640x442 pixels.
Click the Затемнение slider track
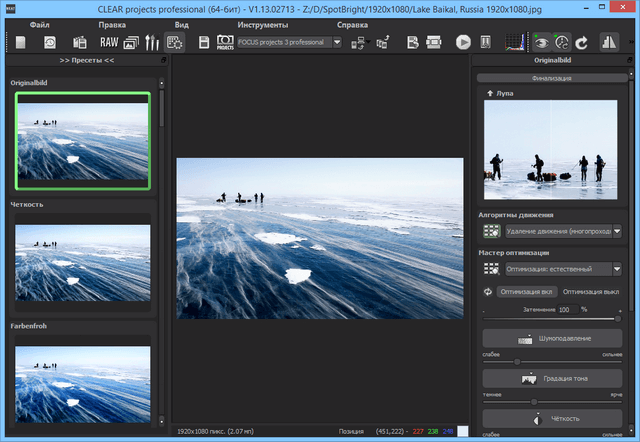pos(551,319)
